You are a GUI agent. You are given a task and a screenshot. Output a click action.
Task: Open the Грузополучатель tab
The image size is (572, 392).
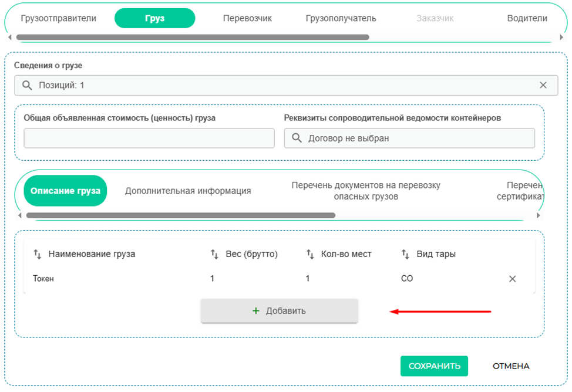pos(341,18)
